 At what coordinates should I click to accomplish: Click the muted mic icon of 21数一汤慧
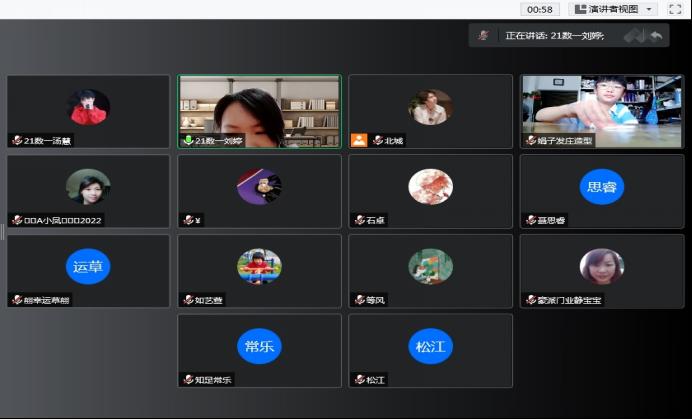pos(16,141)
